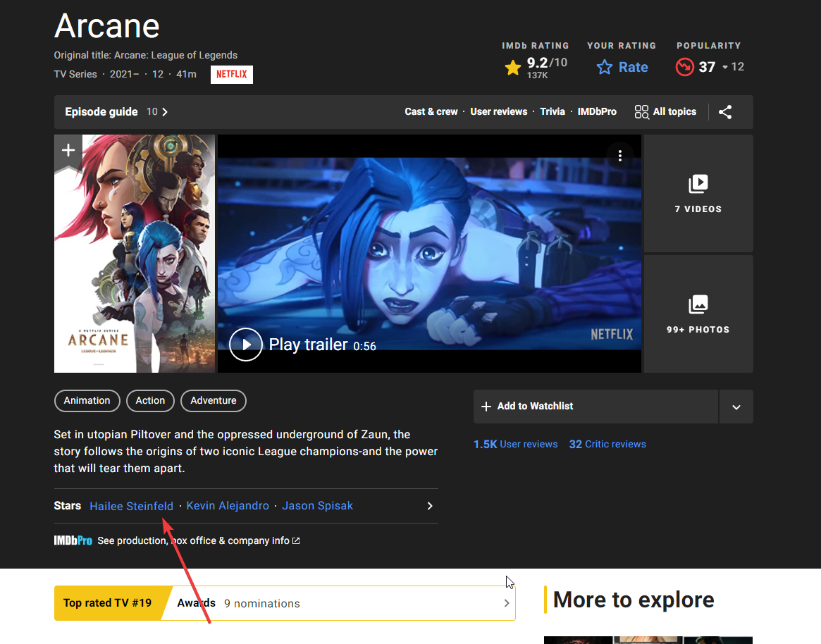
Task: Expand the Awards nominations chevron
Action: tap(505, 603)
